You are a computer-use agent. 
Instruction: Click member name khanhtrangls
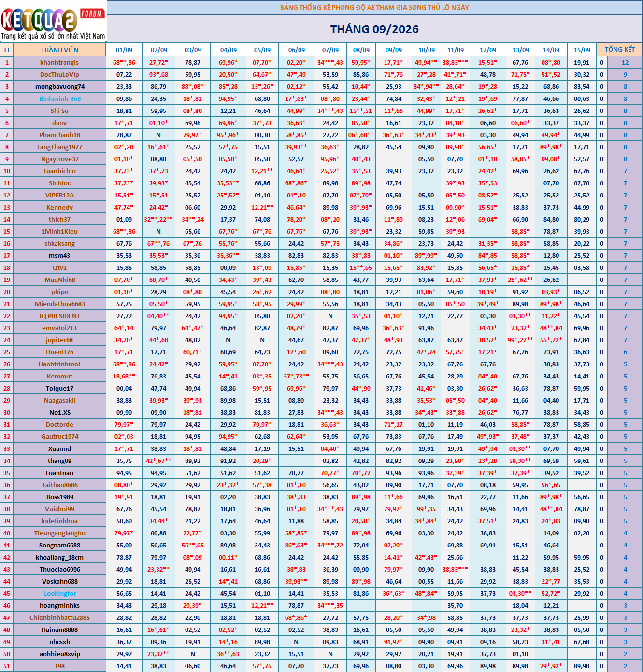[x=59, y=62]
